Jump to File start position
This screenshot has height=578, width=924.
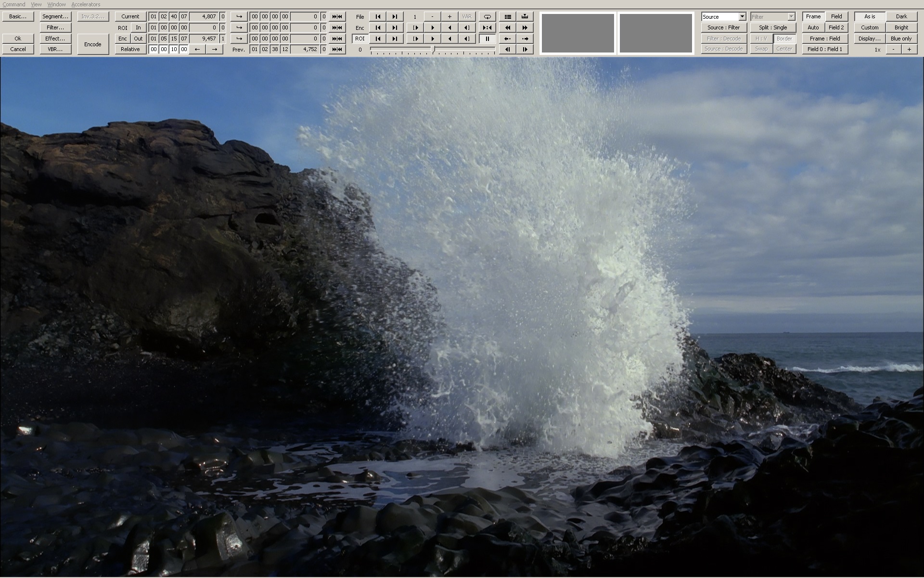click(378, 16)
